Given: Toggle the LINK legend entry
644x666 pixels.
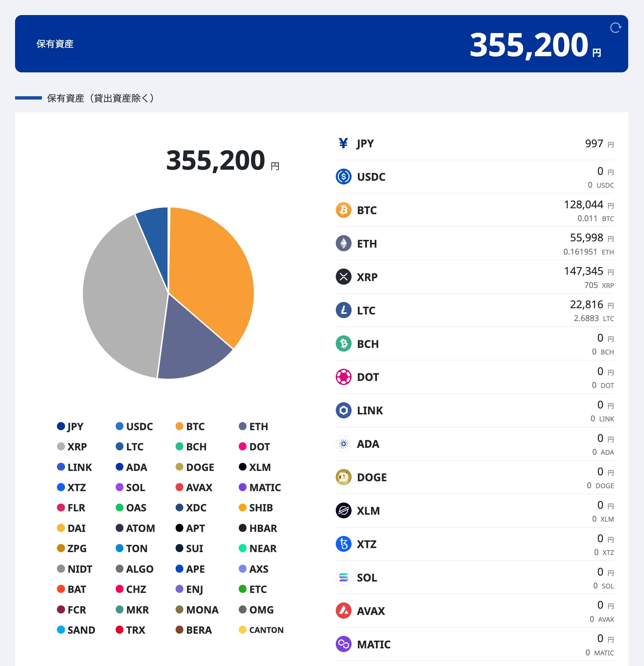Looking at the screenshot, I should (74, 467).
